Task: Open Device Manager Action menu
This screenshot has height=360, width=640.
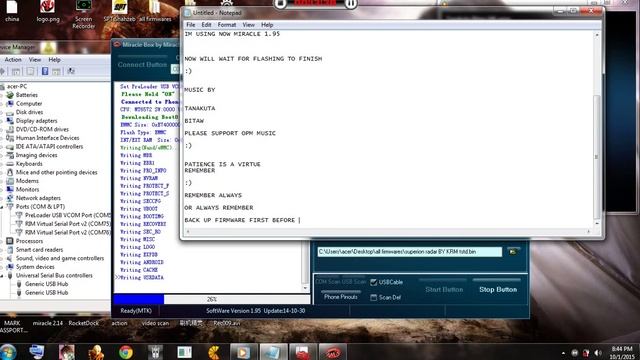Action: (x=13, y=59)
